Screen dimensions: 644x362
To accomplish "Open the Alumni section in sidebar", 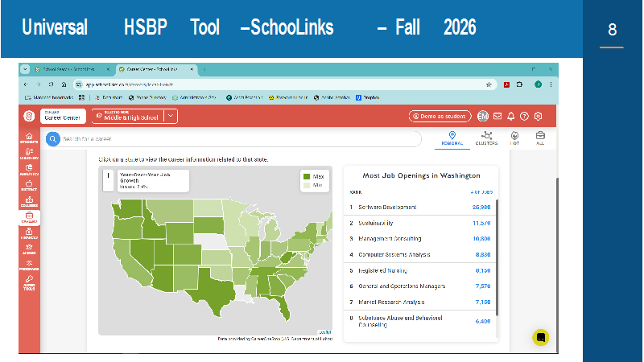I will [x=29, y=249].
